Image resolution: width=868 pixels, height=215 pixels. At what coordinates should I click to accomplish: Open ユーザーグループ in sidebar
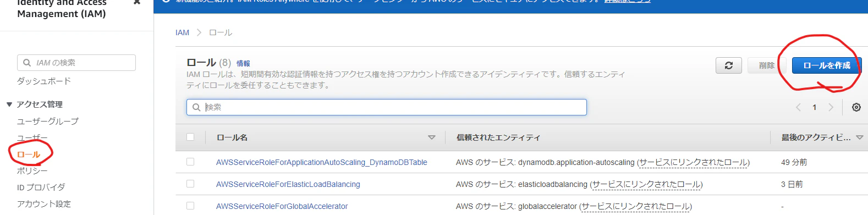click(x=48, y=122)
